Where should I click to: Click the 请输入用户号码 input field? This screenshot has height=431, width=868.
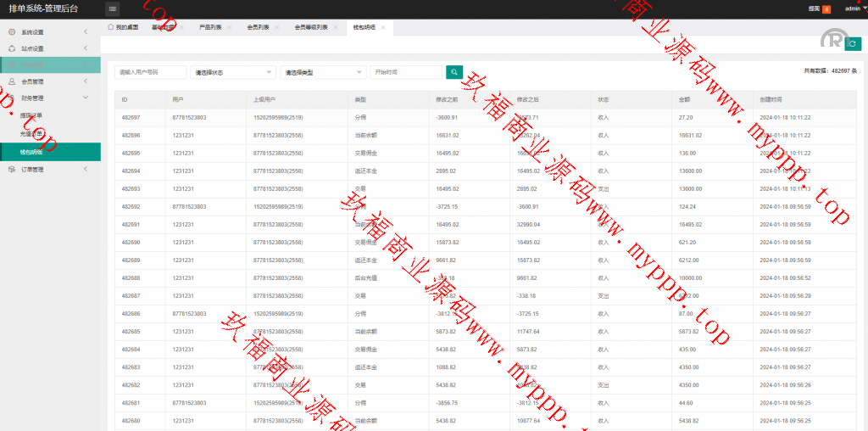click(x=150, y=73)
